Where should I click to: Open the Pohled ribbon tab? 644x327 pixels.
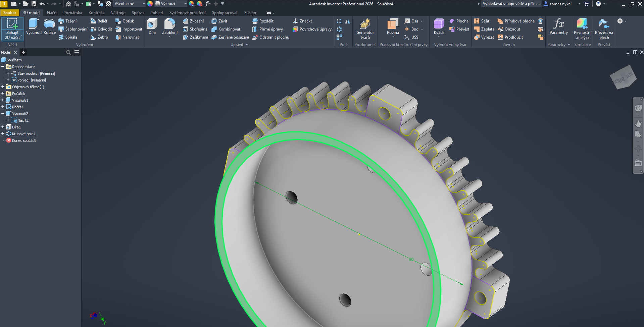coord(156,13)
